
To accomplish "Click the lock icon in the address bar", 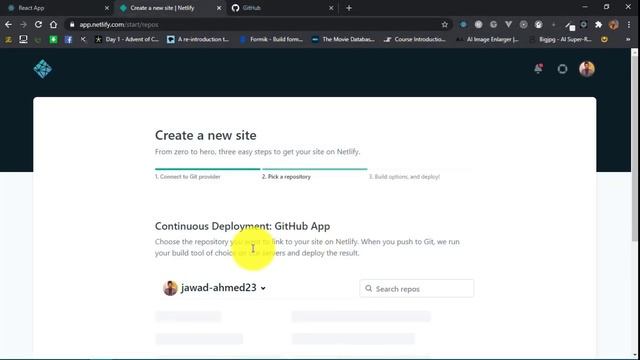I will [x=72, y=24].
